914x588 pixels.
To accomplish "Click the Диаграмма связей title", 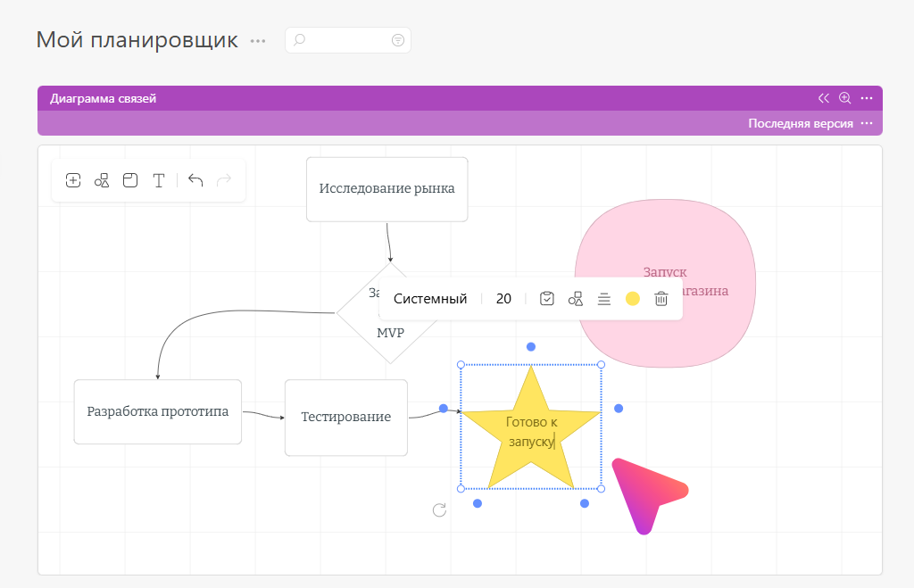I will [x=104, y=98].
